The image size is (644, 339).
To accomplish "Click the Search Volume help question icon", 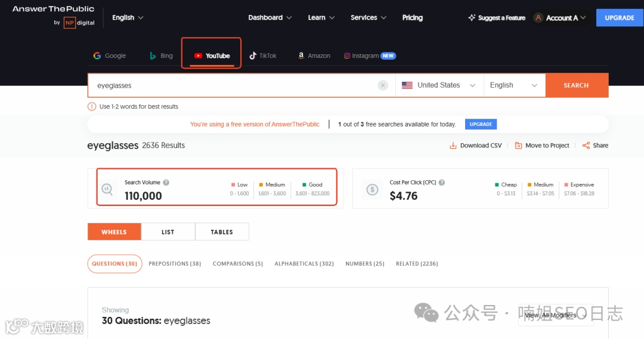I will coord(166,183).
